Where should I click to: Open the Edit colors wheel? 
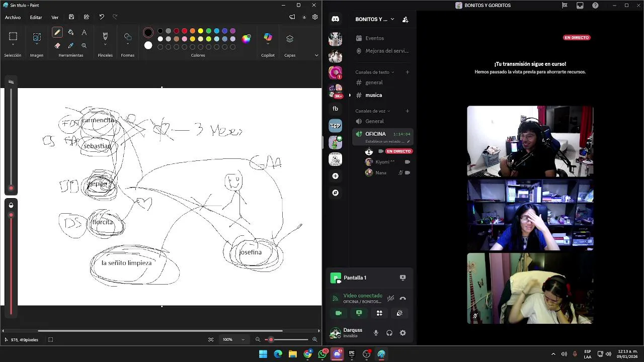[246, 39]
